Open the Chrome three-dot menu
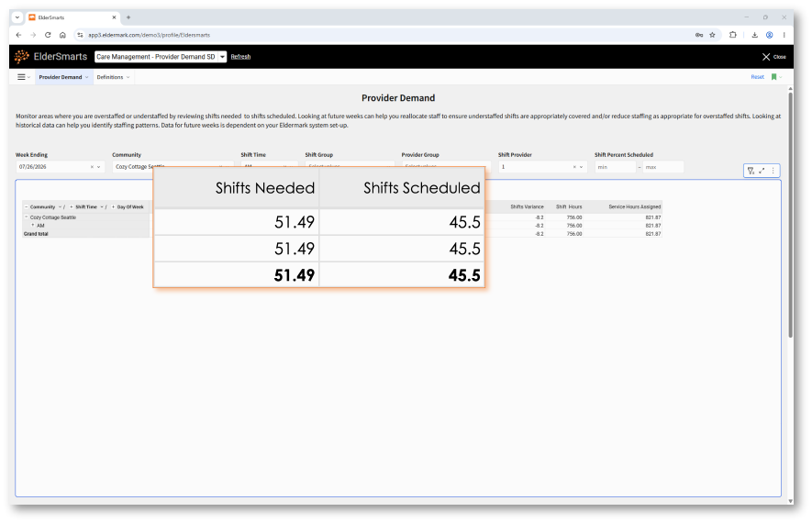 coord(784,35)
